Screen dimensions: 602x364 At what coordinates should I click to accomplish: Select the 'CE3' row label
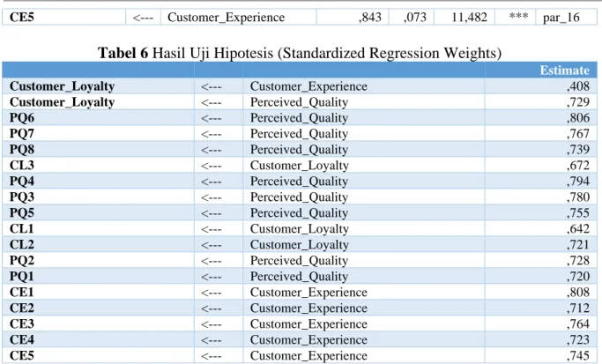pyautogui.click(x=22, y=323)
